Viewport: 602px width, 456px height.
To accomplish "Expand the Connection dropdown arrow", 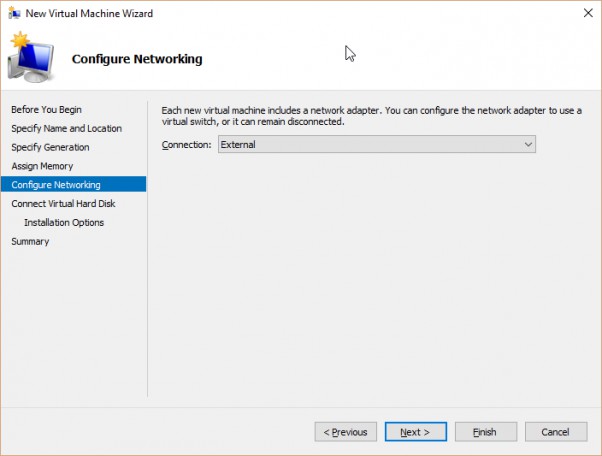I will (528, 144).
